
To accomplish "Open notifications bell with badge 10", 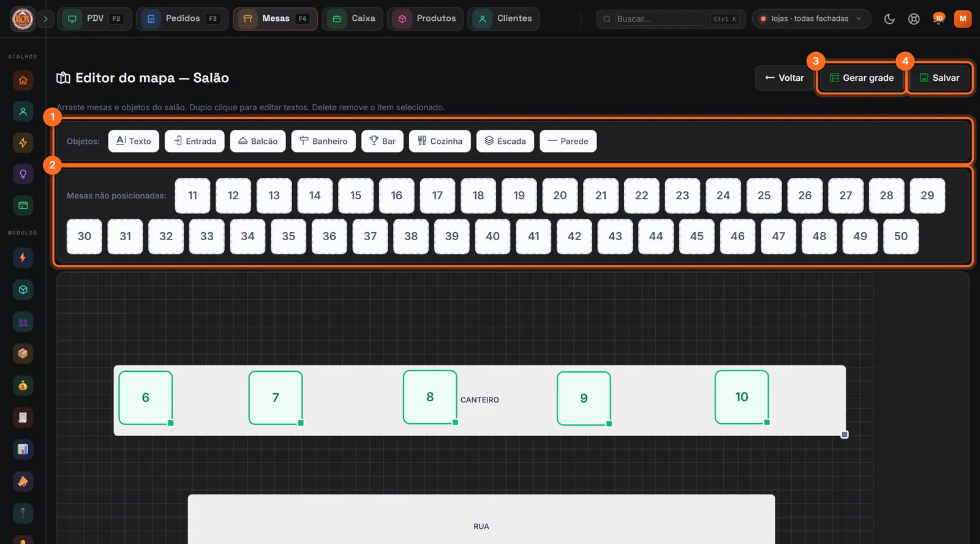I will click(938, 19).
